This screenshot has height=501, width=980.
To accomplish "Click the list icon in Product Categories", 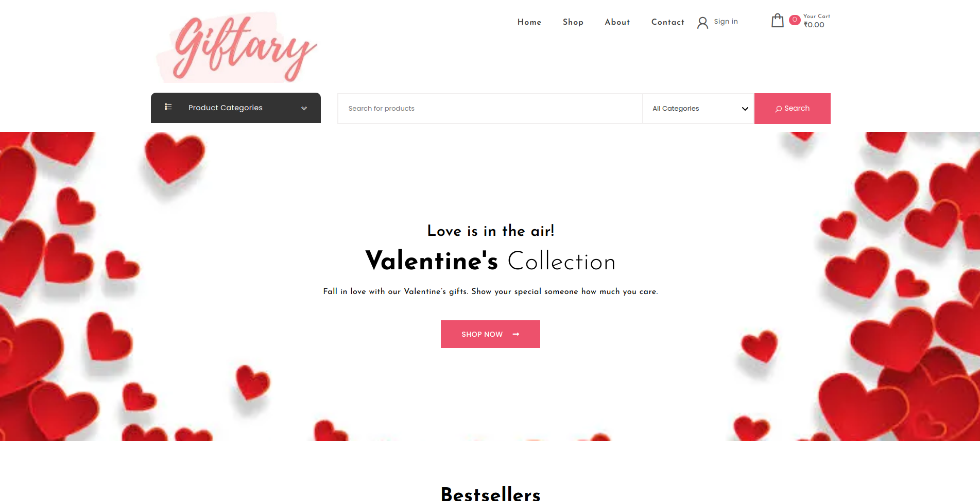I will (x=168, y=107).
